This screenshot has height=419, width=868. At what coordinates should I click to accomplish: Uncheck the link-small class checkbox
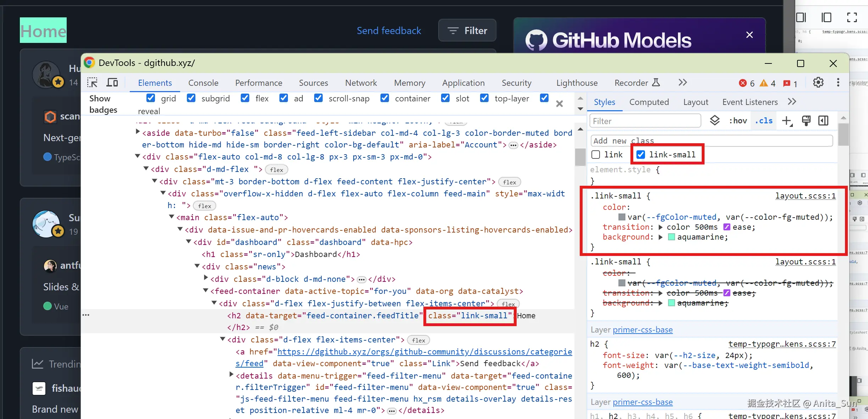pos(641,155)
